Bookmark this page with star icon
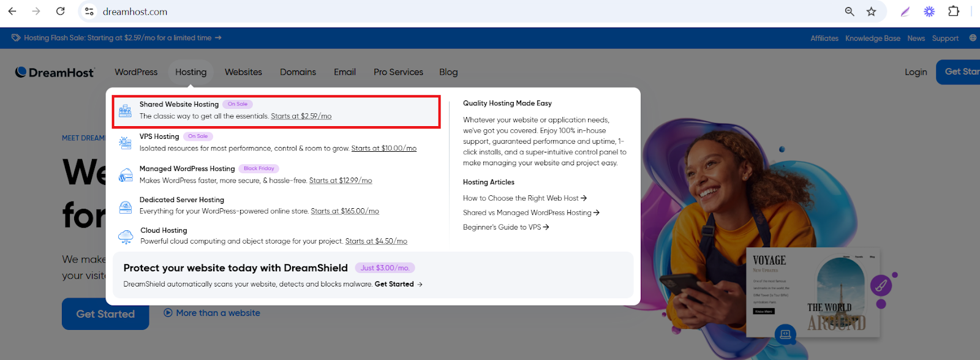The image size is (980, 360). click(x=872, y=11)
